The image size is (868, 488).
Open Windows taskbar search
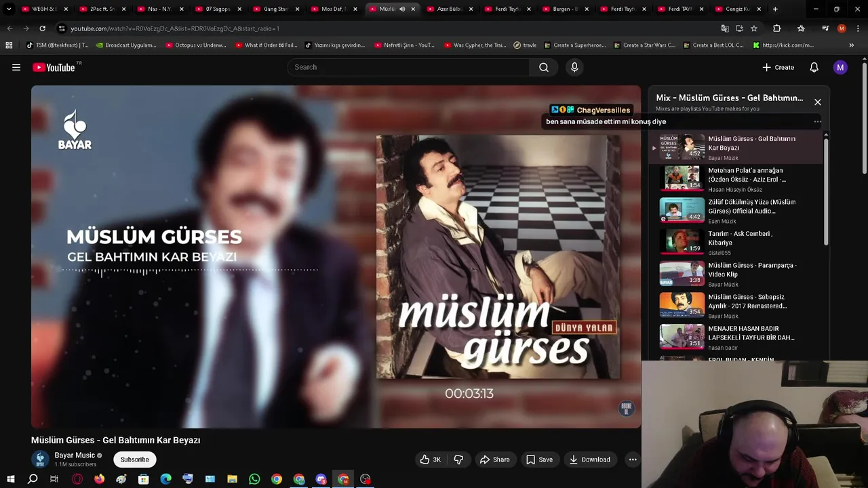coord(33,479)
